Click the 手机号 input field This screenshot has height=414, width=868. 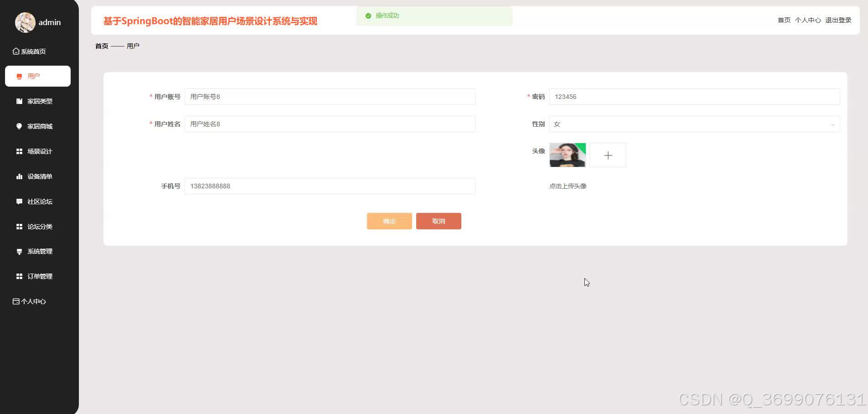[x=330, y=186]
